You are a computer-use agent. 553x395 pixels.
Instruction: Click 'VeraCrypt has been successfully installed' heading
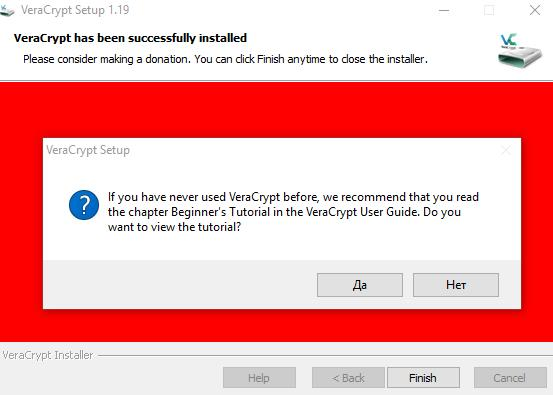click(130, 38)
